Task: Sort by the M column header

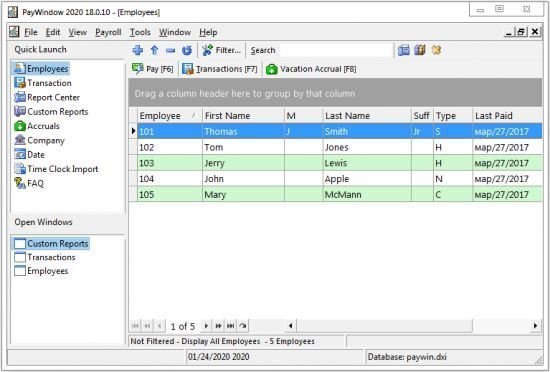Action: pyautogui.click(x=303, y=116)
